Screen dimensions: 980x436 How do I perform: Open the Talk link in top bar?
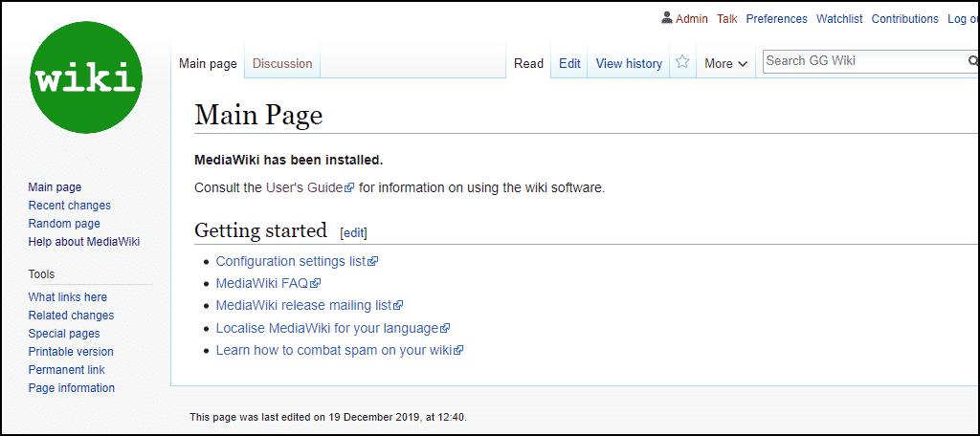tap(727, 19)
